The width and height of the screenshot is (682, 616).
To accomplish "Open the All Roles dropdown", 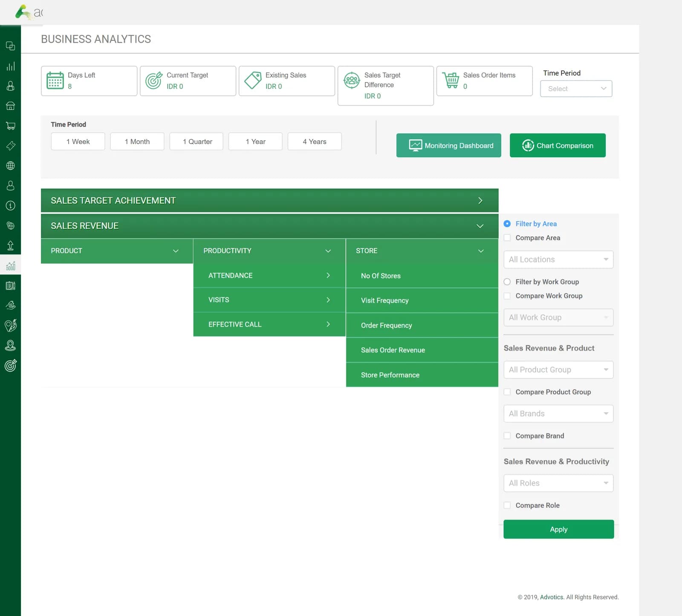I will pyautogui.click(x=558, y=483).
